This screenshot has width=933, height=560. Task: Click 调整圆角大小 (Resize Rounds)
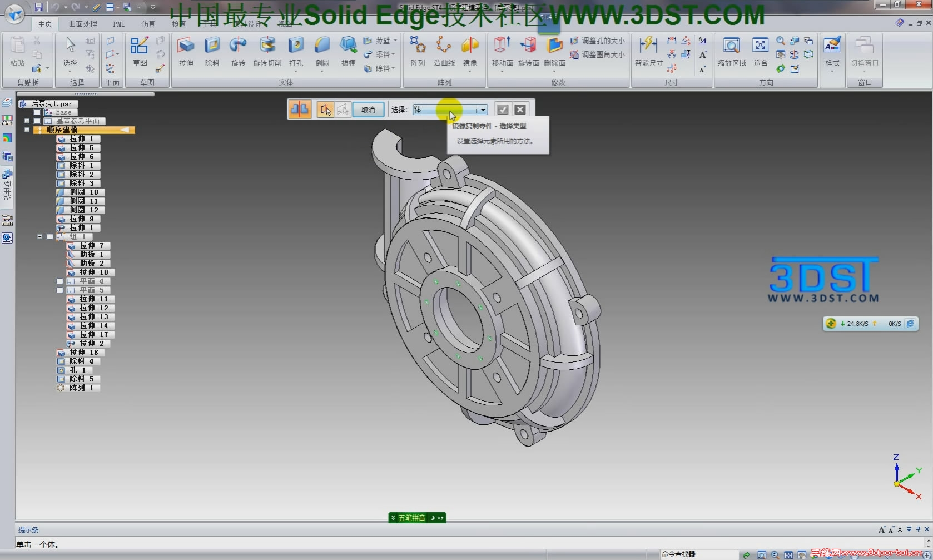pyautogui.click(x=597, y=54)
